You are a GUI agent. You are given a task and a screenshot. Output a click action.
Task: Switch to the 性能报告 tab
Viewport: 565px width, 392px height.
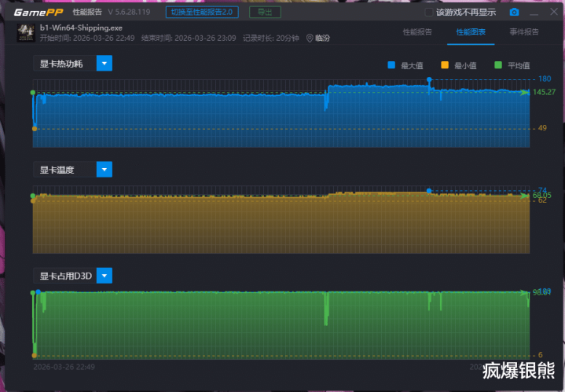416,32
